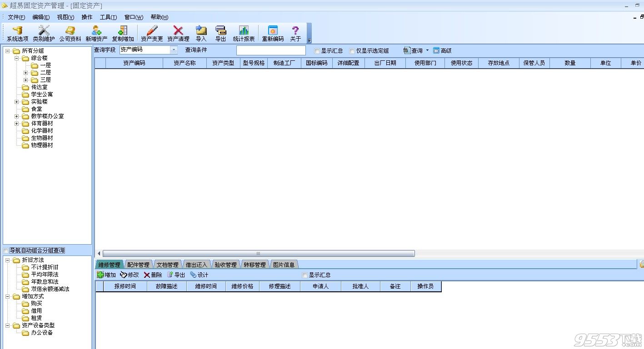Open 公司资料 company info
Screen dimensions: 644x349
[70, 34]
